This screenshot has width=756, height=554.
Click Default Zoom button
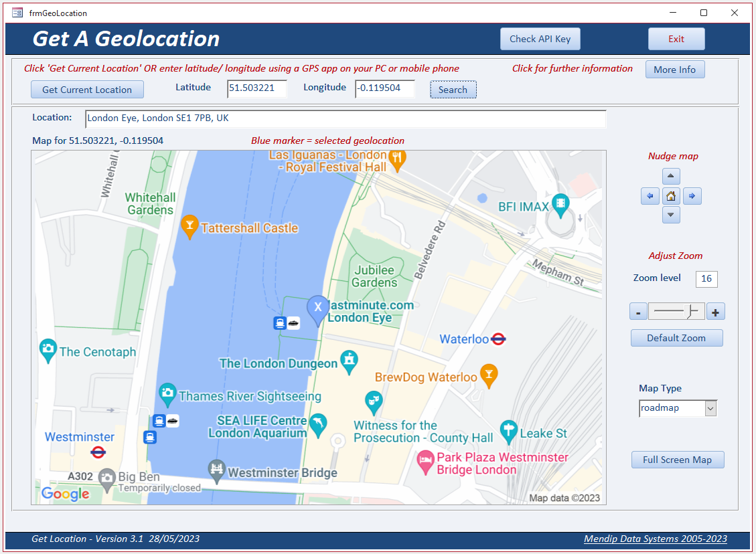pos(676,338)
